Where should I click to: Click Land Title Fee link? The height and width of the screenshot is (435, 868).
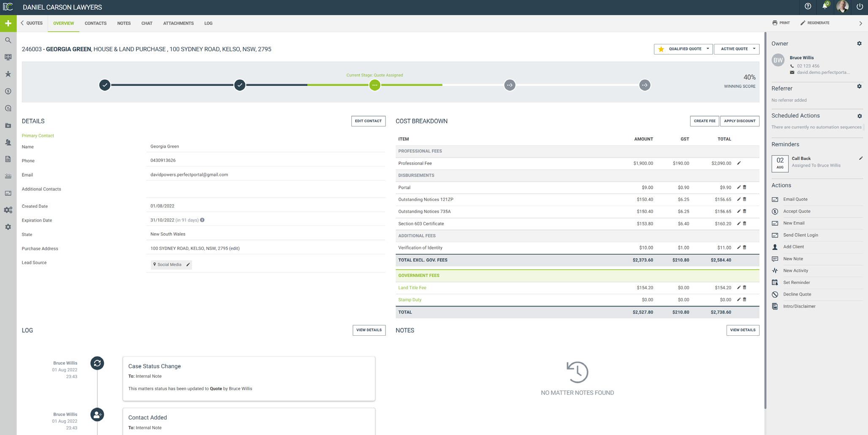(x=412, y=288)
